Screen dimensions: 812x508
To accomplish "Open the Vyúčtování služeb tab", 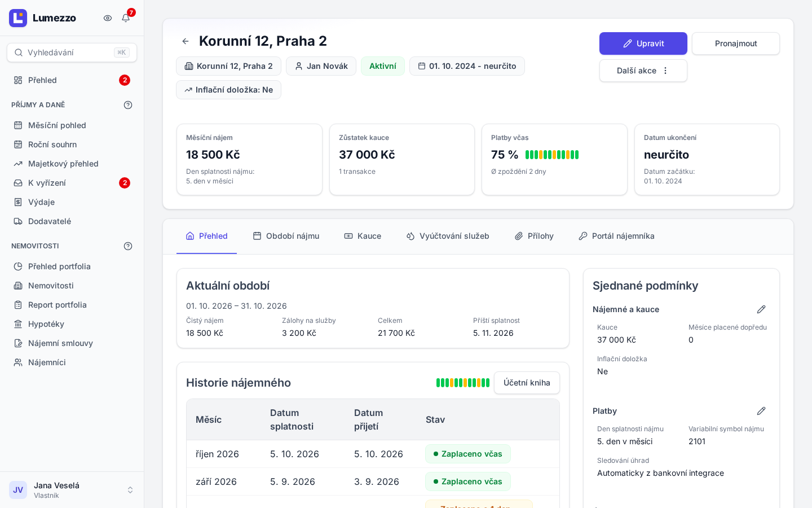I will pyautogui.click(x=448, y=236).
